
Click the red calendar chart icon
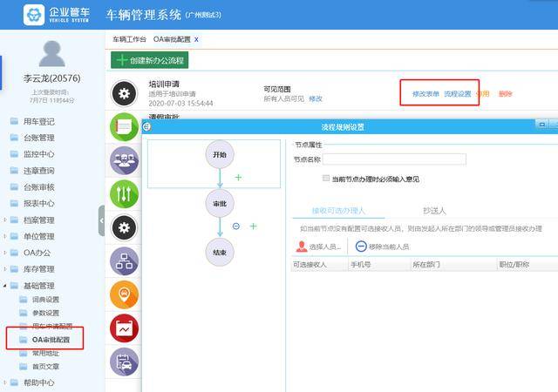pyautogui.click(x=124, y=328)
